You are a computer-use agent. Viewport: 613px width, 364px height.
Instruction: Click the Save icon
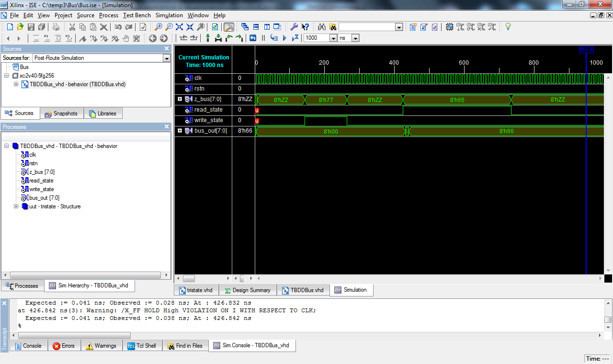31,27
